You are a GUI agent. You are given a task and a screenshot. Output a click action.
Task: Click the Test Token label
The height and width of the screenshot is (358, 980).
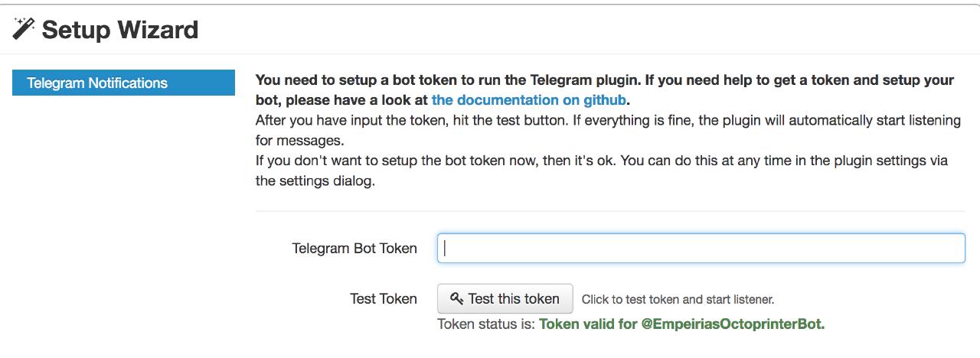[x=383, y=298]
